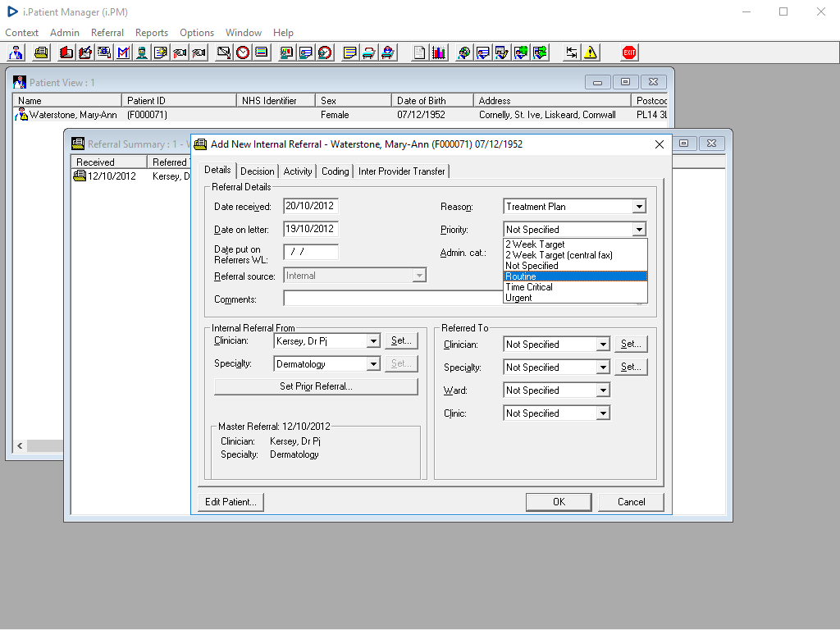Open the Internal Referral From Clinician dropdown
This screenshot has height=630, width=840.
tap(373, 341)
